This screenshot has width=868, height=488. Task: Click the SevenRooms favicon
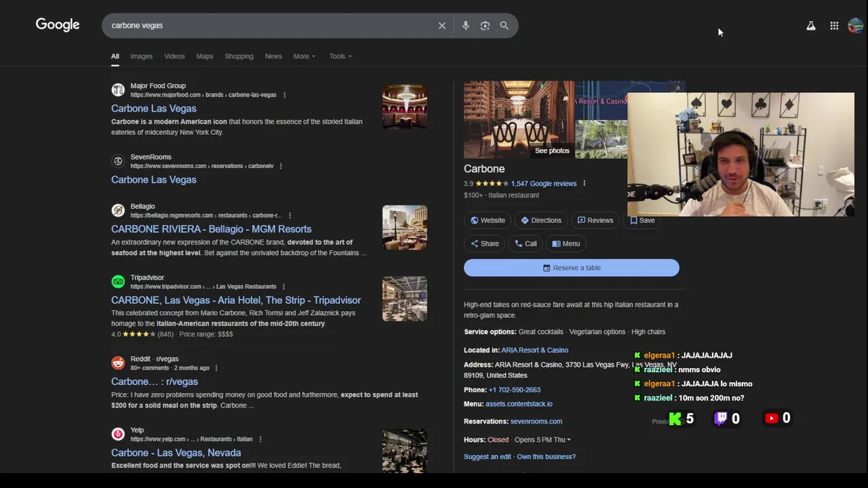[x=118, y=161]
